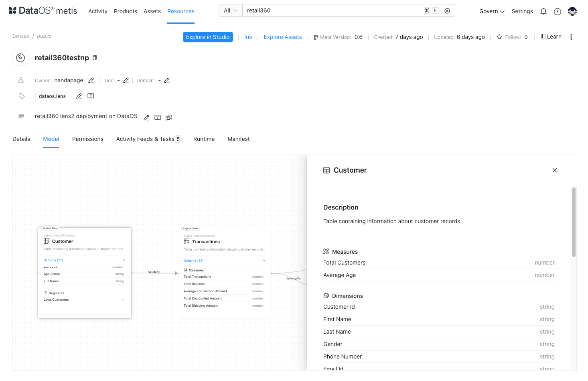Click the dataos.lens tag
This screenshot has height=381, width=588.
click(52, 96)
